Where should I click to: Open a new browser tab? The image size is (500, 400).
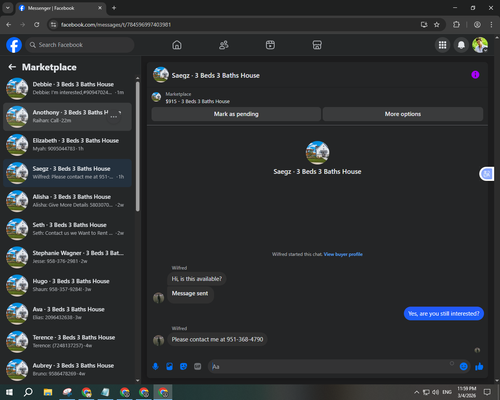click(114, 8)
